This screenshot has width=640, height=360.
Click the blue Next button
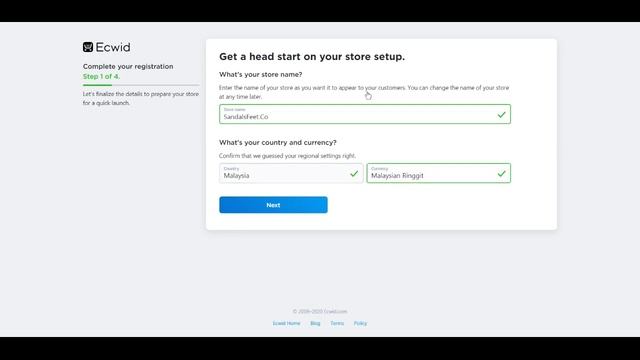click(273, 205)
